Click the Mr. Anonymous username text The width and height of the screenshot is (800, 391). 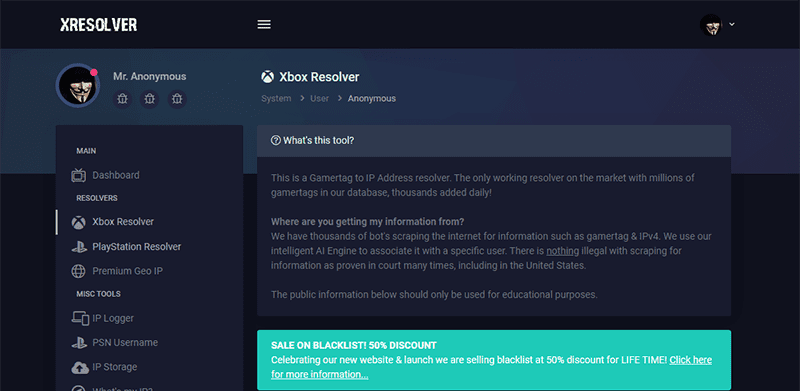point(149,77)
